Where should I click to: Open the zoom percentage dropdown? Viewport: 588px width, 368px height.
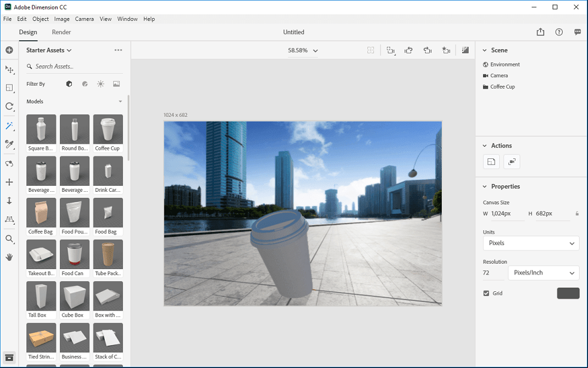pos(303,50)
